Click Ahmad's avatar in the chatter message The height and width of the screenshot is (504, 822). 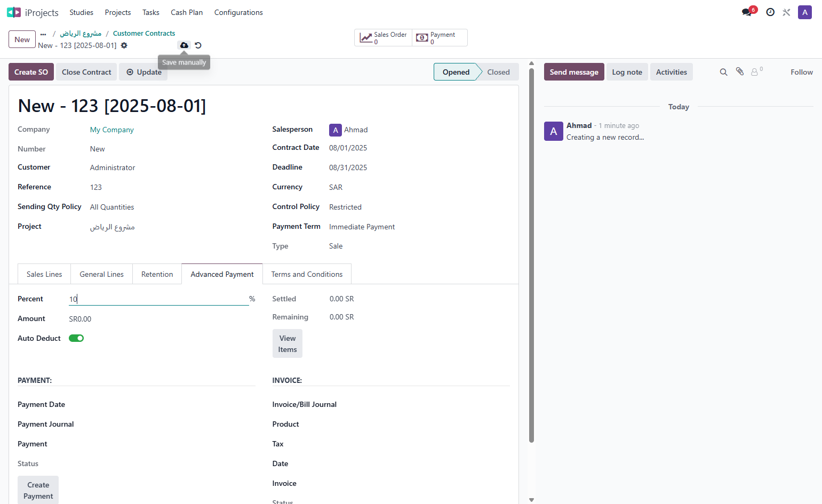553,131
